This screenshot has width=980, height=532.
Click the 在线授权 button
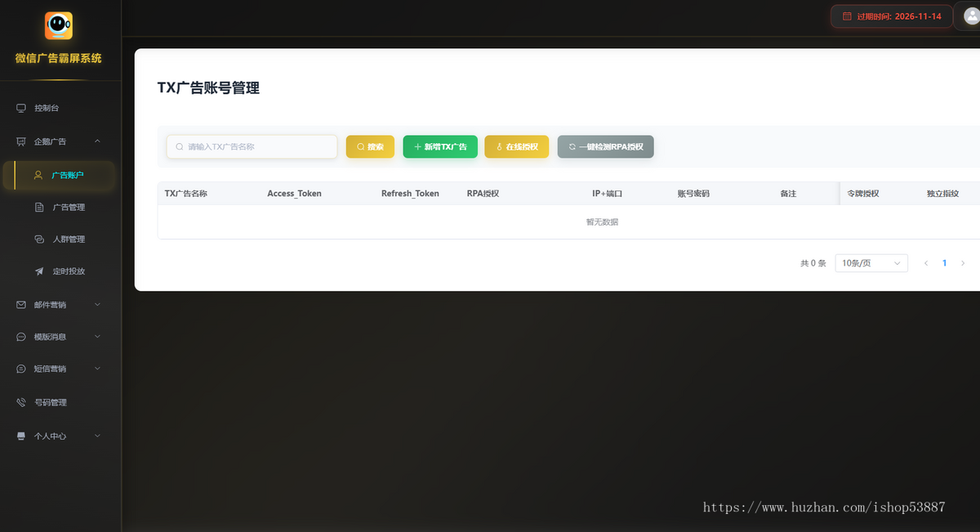click(x=517, y=147)
